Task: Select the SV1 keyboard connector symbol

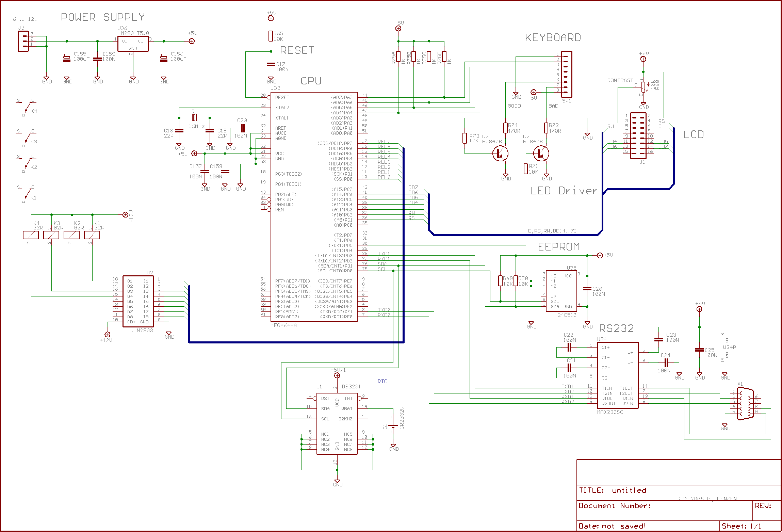Action: [x=566, y=75]
